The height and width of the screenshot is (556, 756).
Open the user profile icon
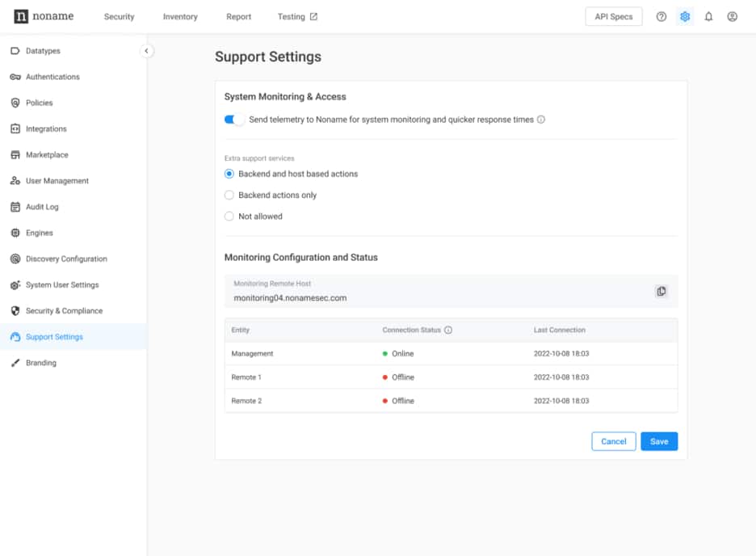(x=732, y=17)
